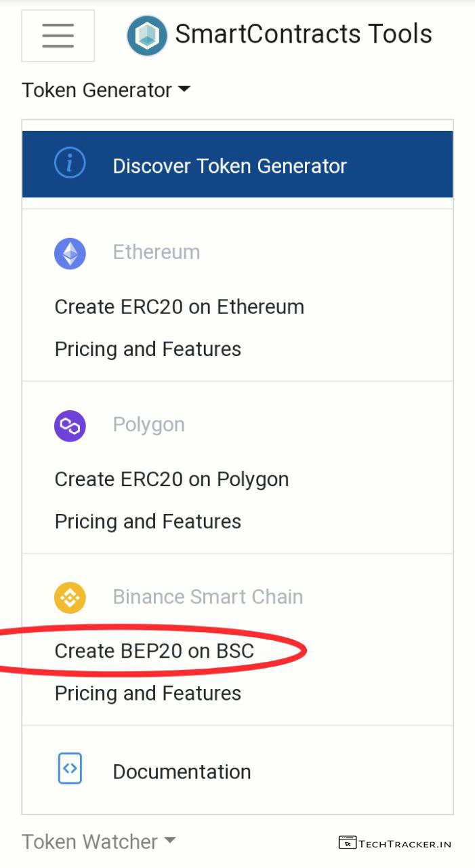Click the TechTracker.in watermark icon
The height and width of the screenshot is (868, 475).
coord(348,843)
